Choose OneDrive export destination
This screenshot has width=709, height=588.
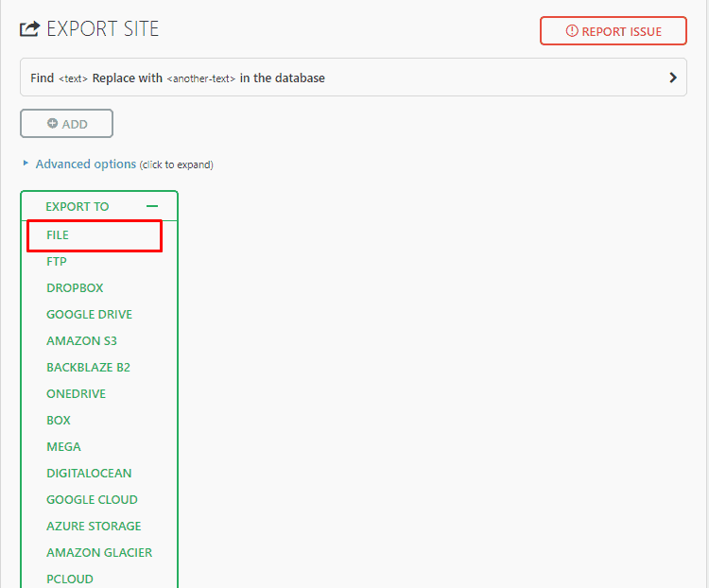point(76,394)
